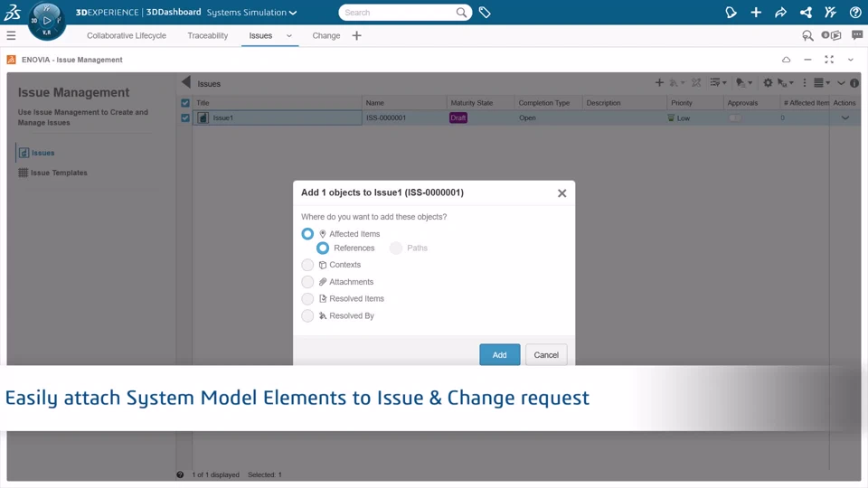
Task: Switch to the Change tab
Action: coord(326,35)
